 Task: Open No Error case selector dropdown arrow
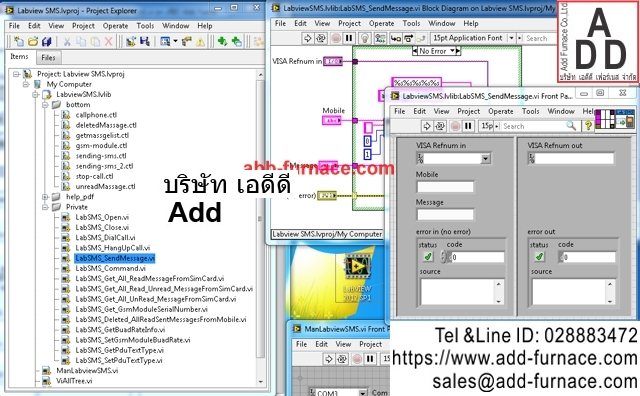point(452,51)
